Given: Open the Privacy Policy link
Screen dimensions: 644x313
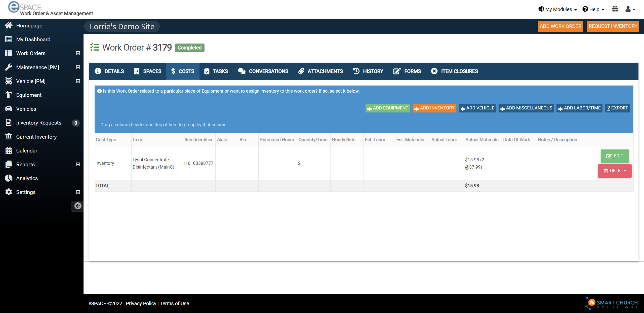Looking at the screenshot, I should click(141, 303).
